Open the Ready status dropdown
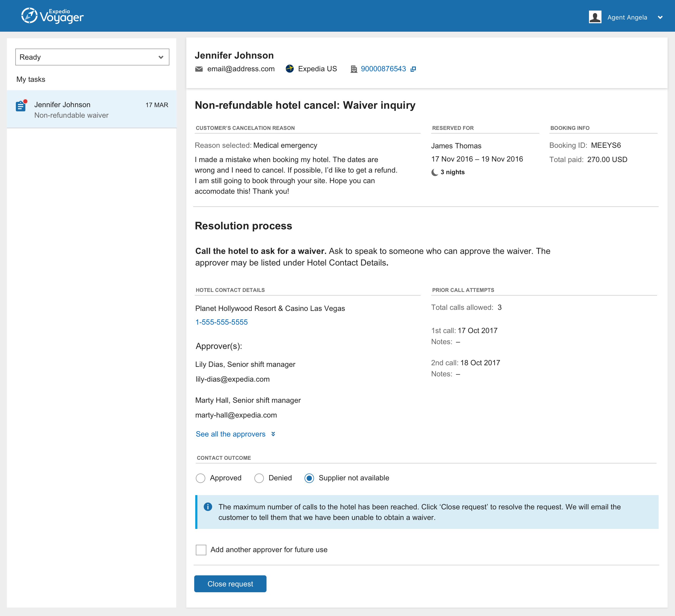Viewport: 675px width, 616px height. [92, 57]
